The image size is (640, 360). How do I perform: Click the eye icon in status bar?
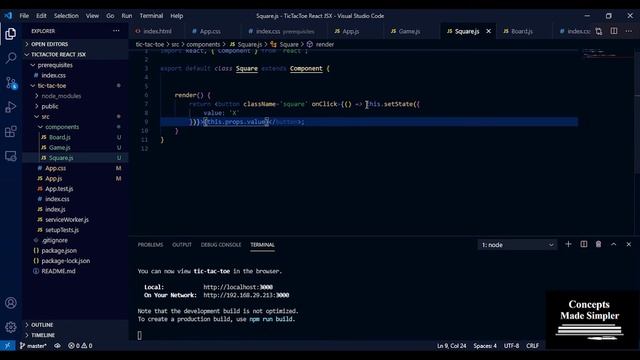(58, 346)
